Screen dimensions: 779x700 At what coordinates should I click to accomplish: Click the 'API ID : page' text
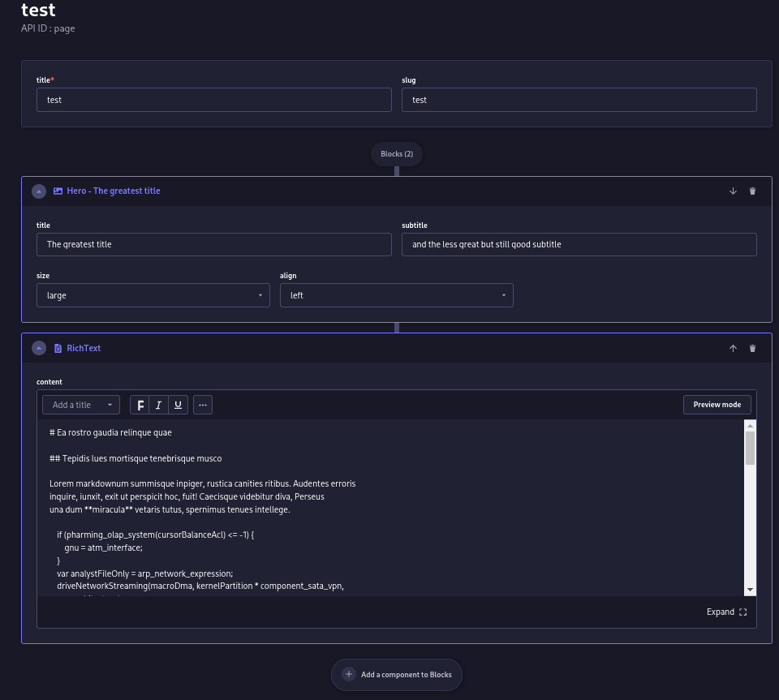click(48, 28)
